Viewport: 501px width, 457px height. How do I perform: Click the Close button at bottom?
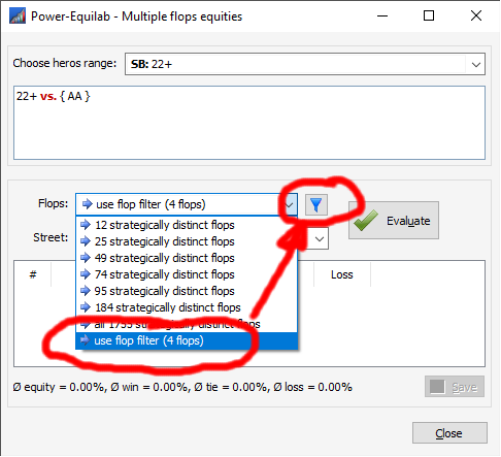tap(450, 433)
